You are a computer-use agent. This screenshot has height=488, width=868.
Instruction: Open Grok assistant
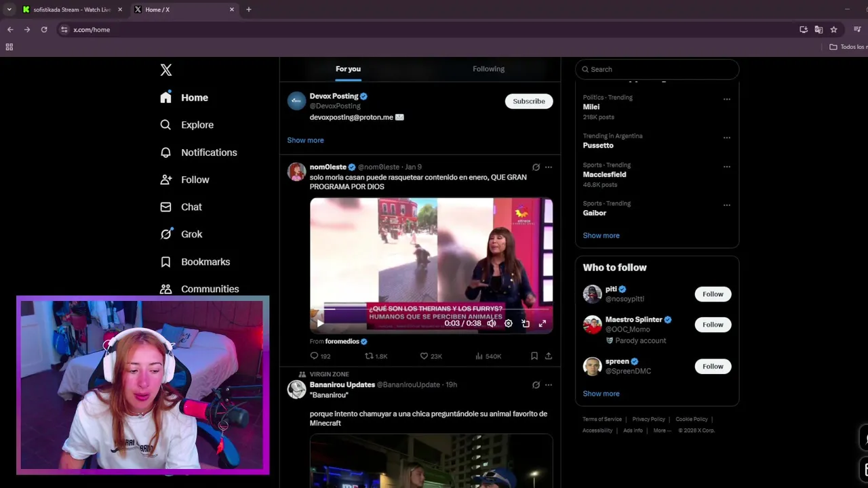(181, 234)
